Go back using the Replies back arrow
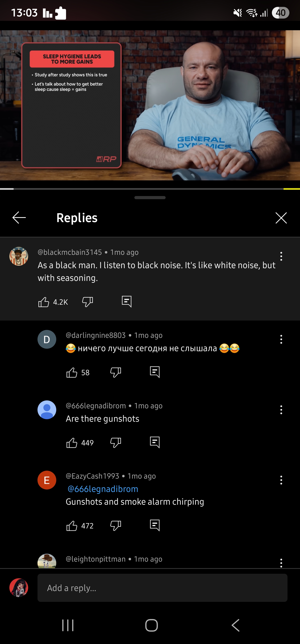Image resolution: width=300 pixels, height=644 pixels. pyautogui.click(x=19, y=218)
